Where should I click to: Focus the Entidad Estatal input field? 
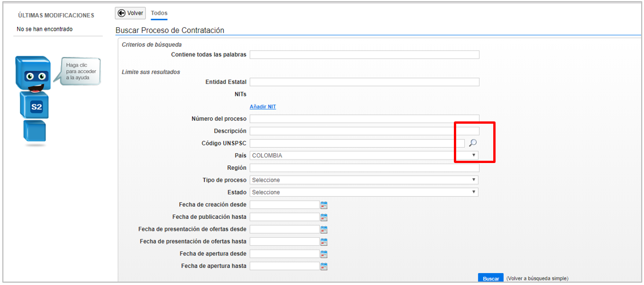pyautogui.click(x=364, y=82)
